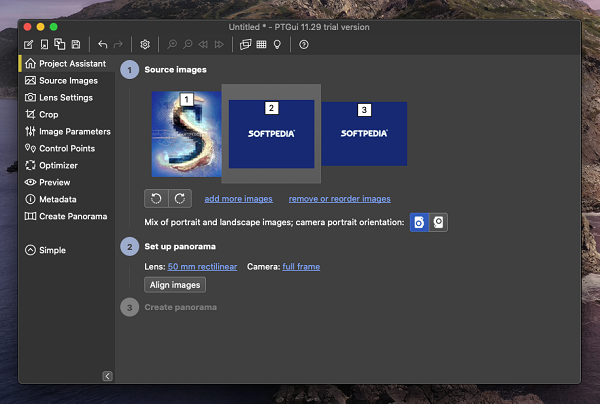Click the table grid toolbar icon
Screen dimensions: 600x404
(261, 45)
